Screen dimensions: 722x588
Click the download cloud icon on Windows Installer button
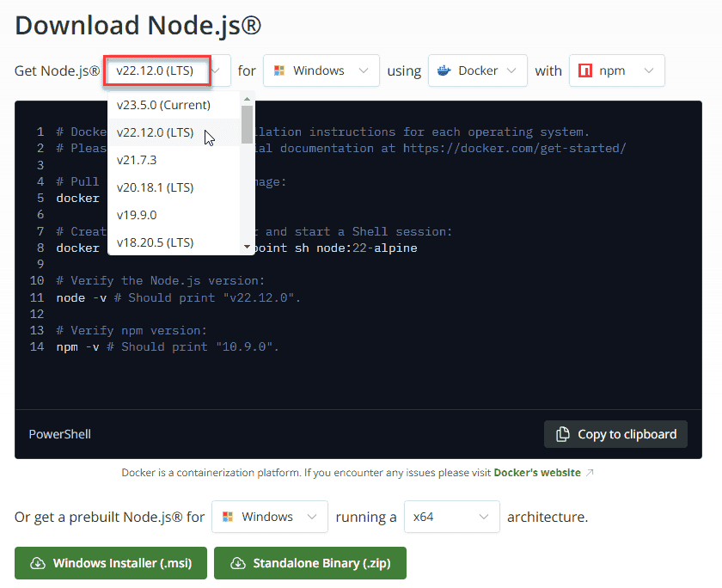(x=38, y=563)
